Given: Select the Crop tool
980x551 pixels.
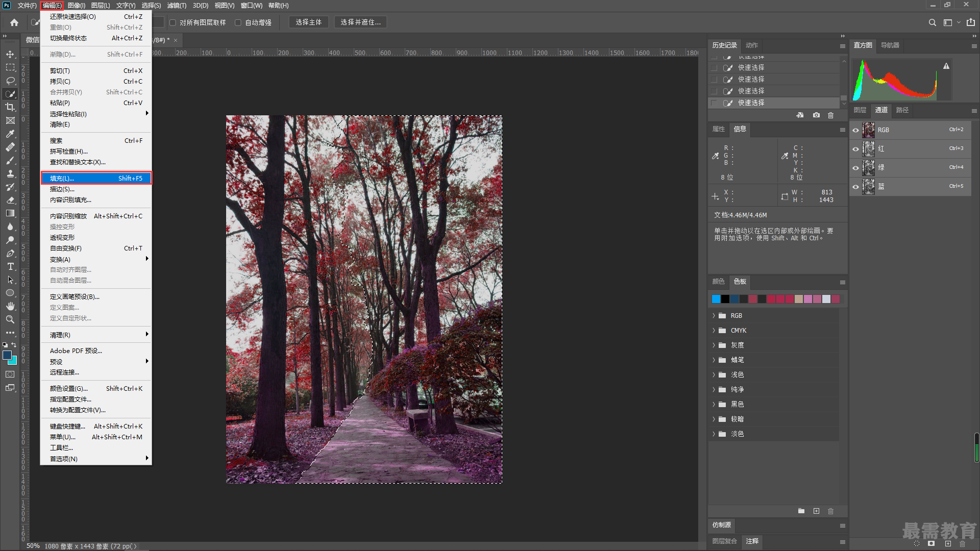Looking at the screenshot, I should click(10, 107).
